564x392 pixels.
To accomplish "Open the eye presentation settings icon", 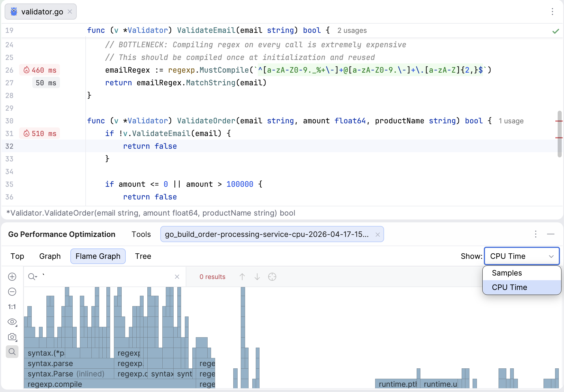I will [12, 322].
